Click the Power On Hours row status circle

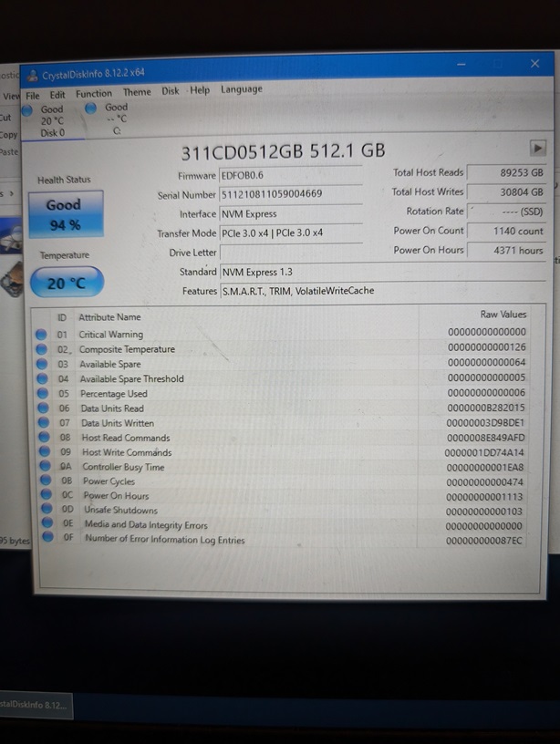(47, 494)
